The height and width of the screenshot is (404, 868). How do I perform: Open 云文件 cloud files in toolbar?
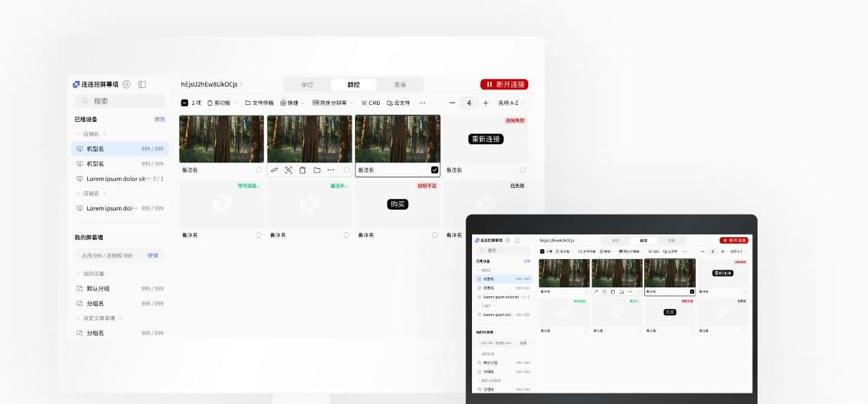click(398, 103)
